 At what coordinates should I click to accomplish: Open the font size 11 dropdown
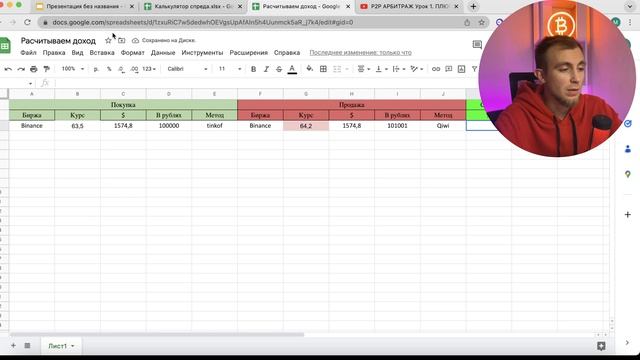click(x=230, y=69)
